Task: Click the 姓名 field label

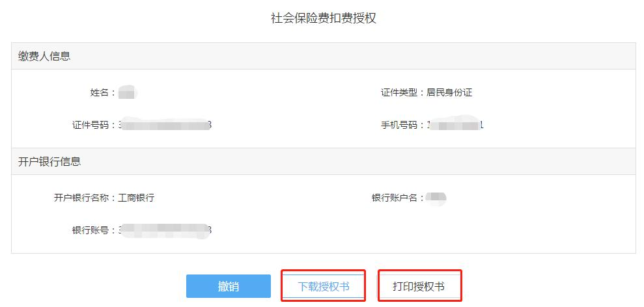Action: pos(102,93)
